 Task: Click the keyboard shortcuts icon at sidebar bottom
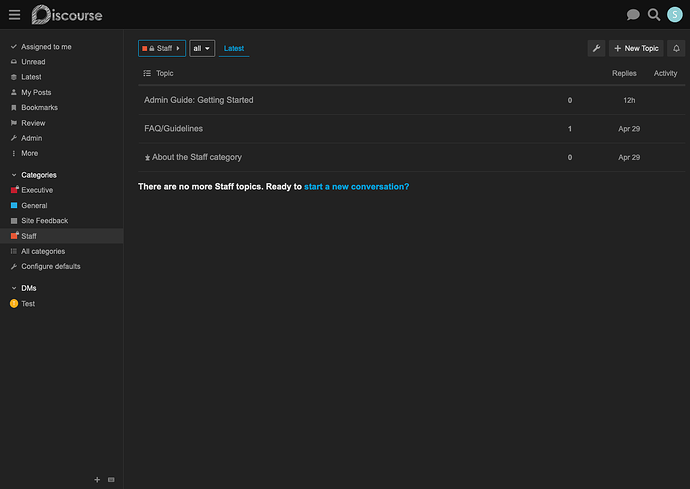click(x=111, y=480)
